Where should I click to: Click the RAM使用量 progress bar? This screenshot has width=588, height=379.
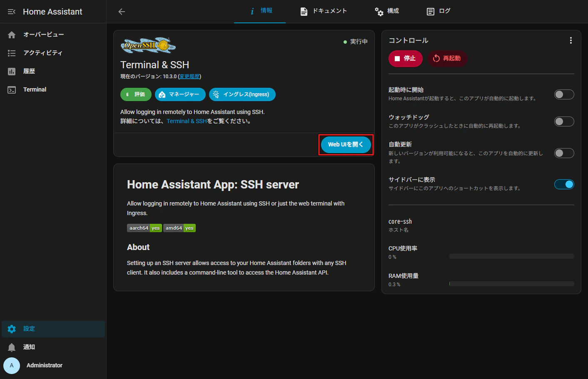tap(512, 284)
